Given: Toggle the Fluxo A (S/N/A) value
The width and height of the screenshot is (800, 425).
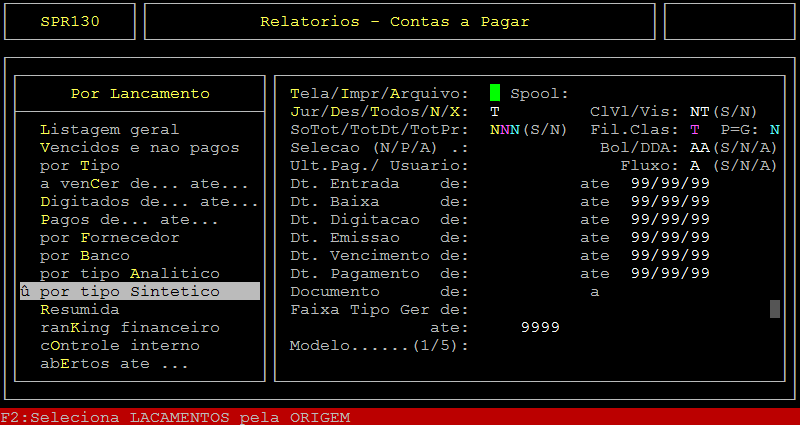Looking at the screenshot, I should pos(694,165).
